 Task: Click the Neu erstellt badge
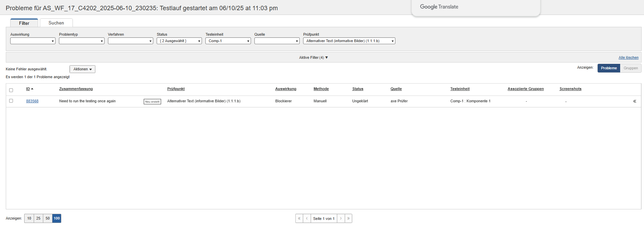click(x=152, y=102)
